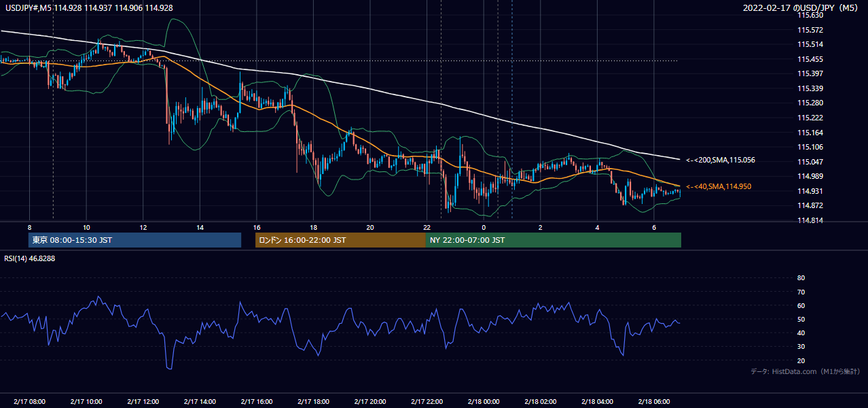This screenshot has height=408, width=868.
Task: Click the 2/17 20:00 date label
Action: click(370, 402)
